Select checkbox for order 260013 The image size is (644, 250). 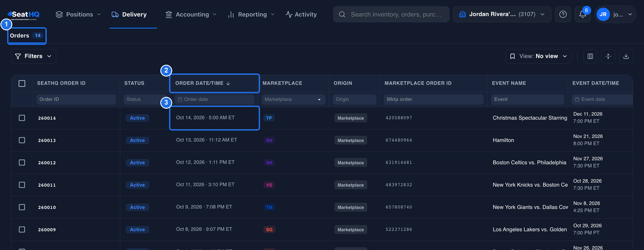pyautogui.click(x=22, y=140)
